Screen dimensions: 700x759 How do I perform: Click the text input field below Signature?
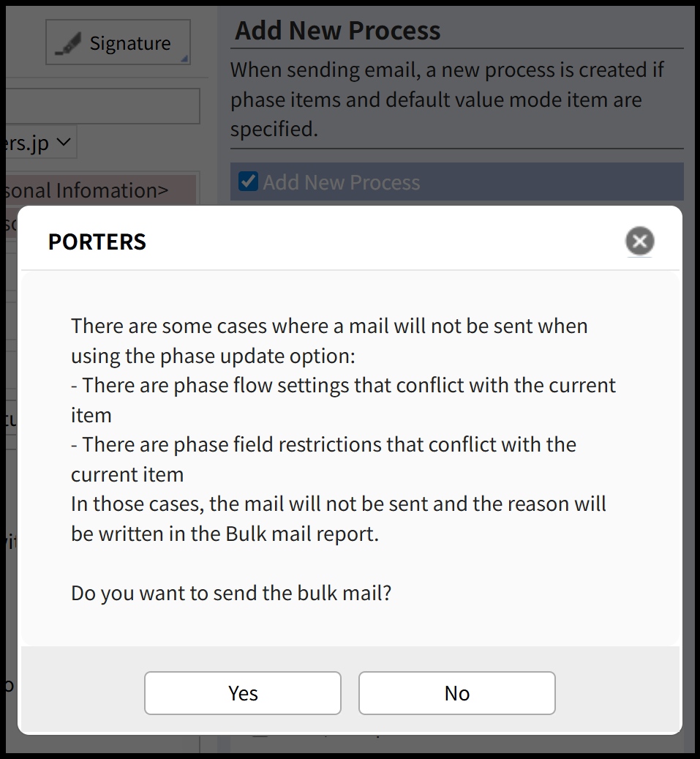pos(102,106)
